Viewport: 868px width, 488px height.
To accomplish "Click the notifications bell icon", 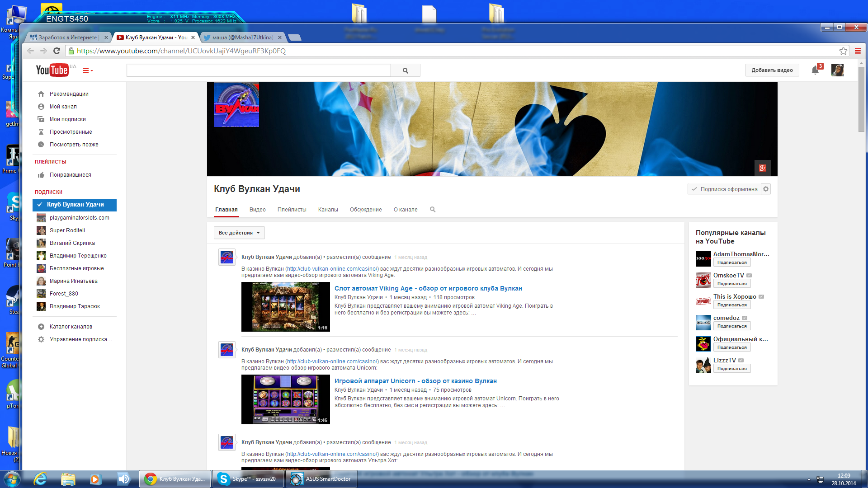I will (815, 70).
